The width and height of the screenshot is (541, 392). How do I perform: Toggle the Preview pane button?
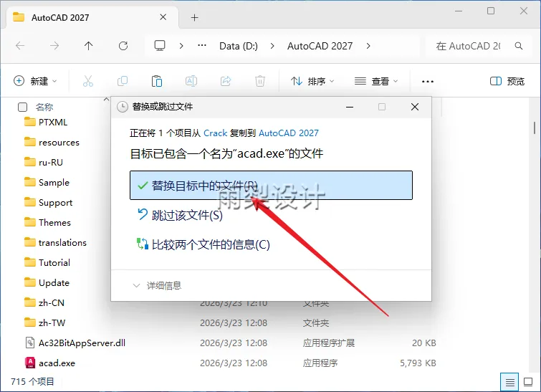507,81
